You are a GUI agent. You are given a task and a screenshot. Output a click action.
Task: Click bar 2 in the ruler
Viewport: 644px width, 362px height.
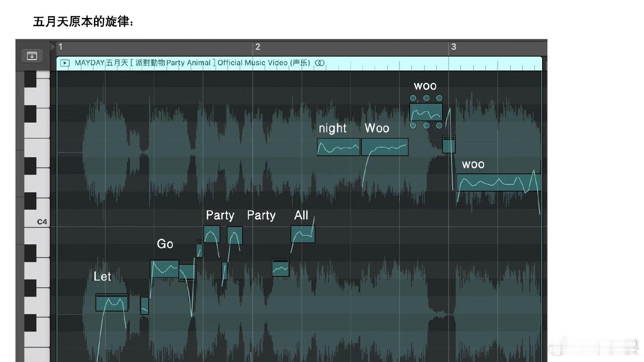click(258, 47)
